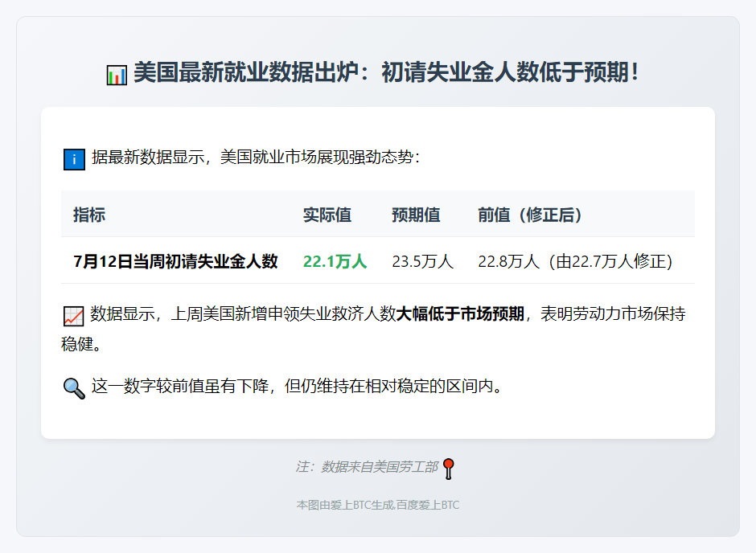
Task: Click the red pushpin icon in the note
Action: click(x=449, y=469)
